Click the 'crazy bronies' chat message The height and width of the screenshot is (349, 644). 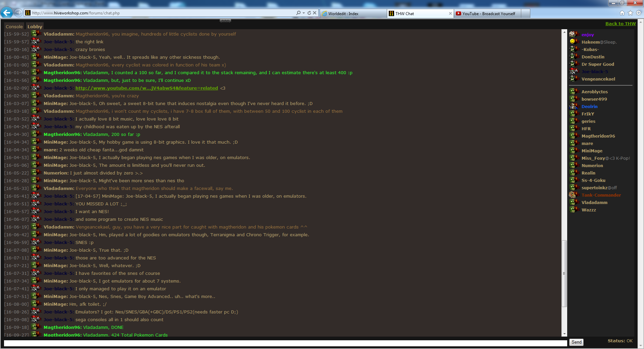(x=90, y=49)
